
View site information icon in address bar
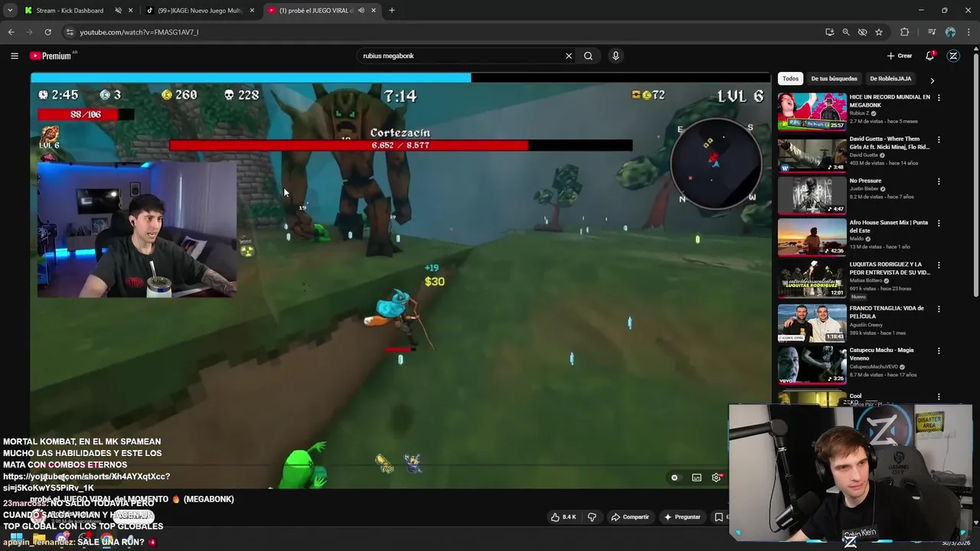click(70, 32)
